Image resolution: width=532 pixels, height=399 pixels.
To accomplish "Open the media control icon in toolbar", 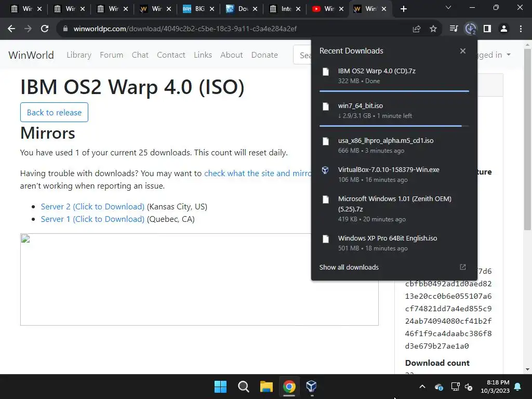I will [x=454, y=29].
